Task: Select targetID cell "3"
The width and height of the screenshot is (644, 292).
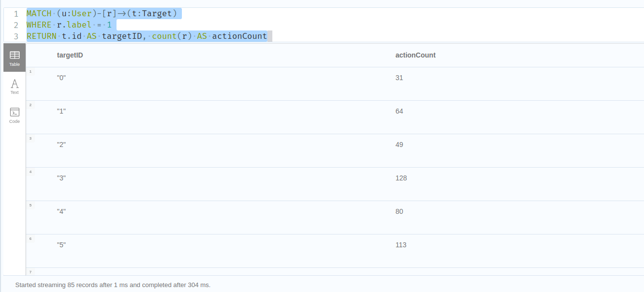Action: pyautogui.click(x=61, y=178)
